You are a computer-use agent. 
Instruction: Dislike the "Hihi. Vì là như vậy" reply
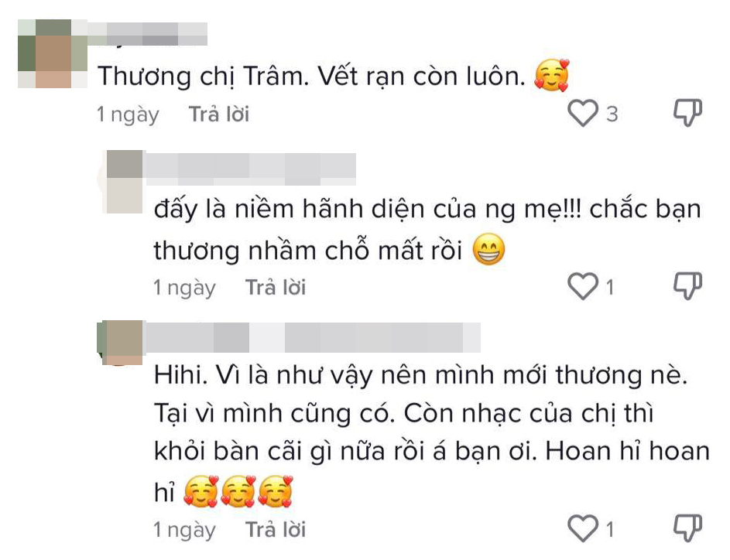pos(687,528)
